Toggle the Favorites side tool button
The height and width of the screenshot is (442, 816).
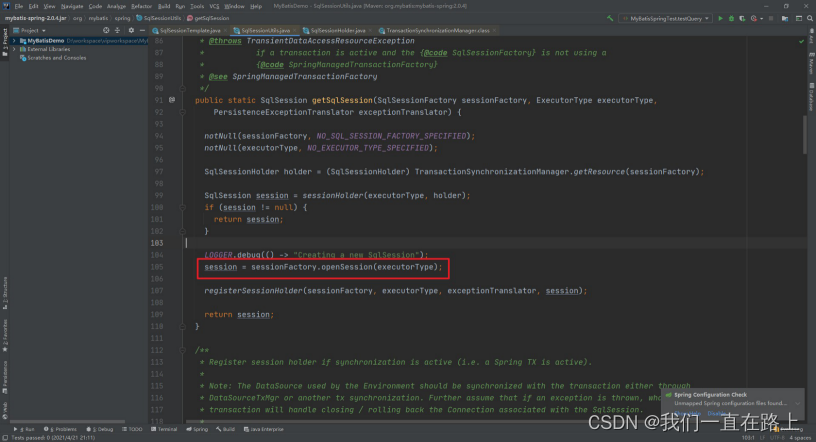click(5, 335)
